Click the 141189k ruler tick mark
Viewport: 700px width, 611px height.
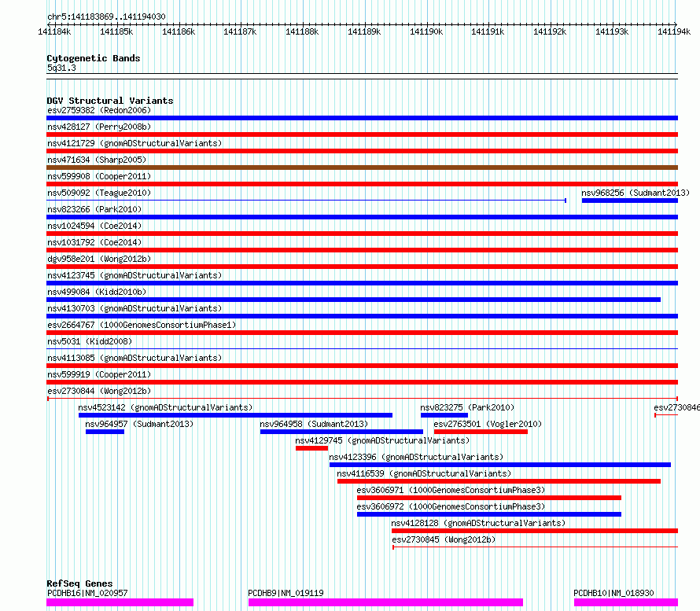tap(365, 24)
